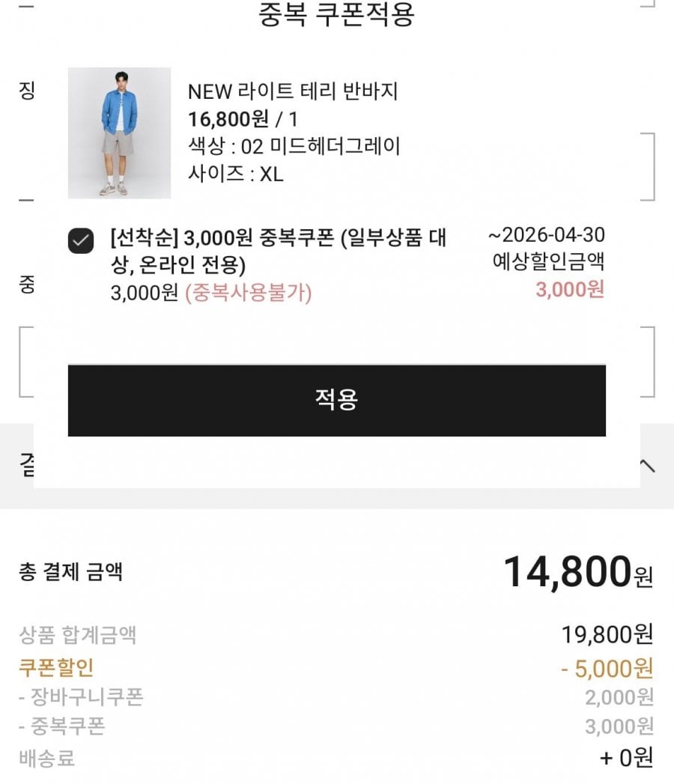Tap the product thumbnail image

click(x=119, y=133)
